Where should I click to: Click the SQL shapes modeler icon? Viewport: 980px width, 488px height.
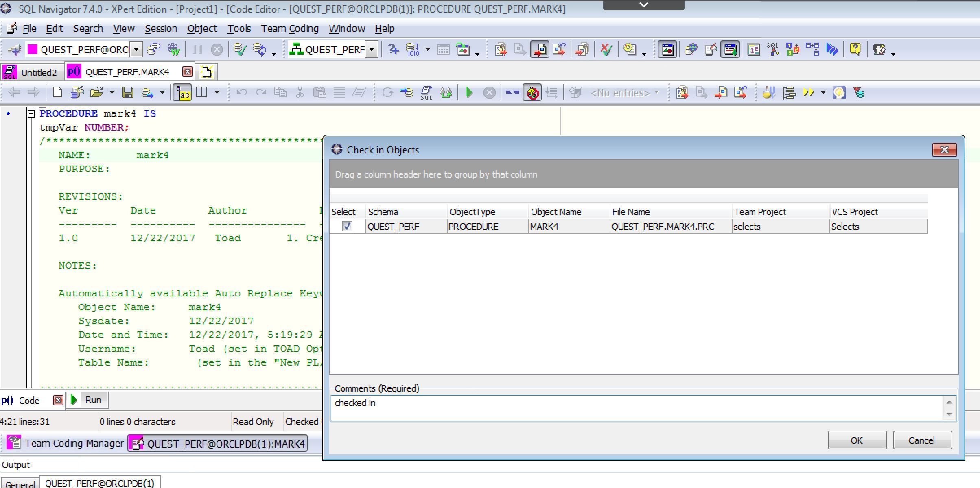tap(772, 50)
